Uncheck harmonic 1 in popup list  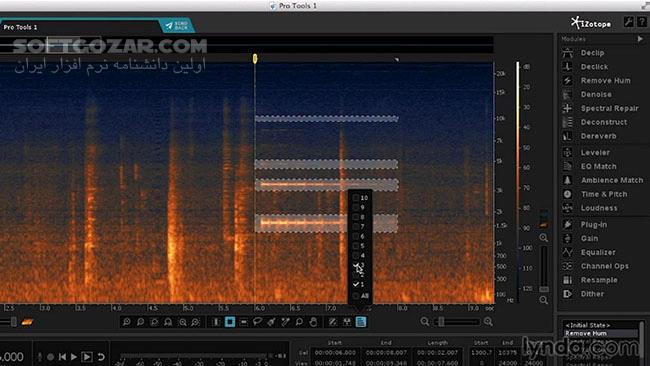(356, 284)
